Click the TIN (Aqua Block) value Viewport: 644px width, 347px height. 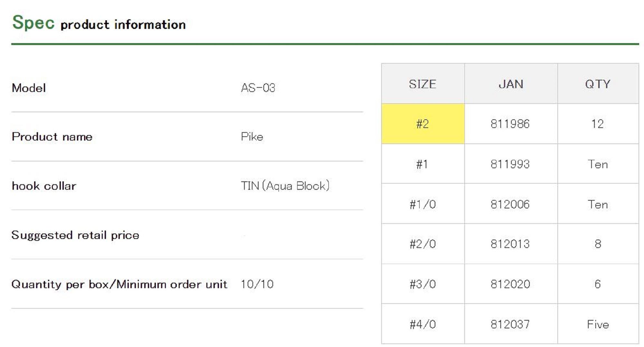pyautogui.click(x=285, y=186)
